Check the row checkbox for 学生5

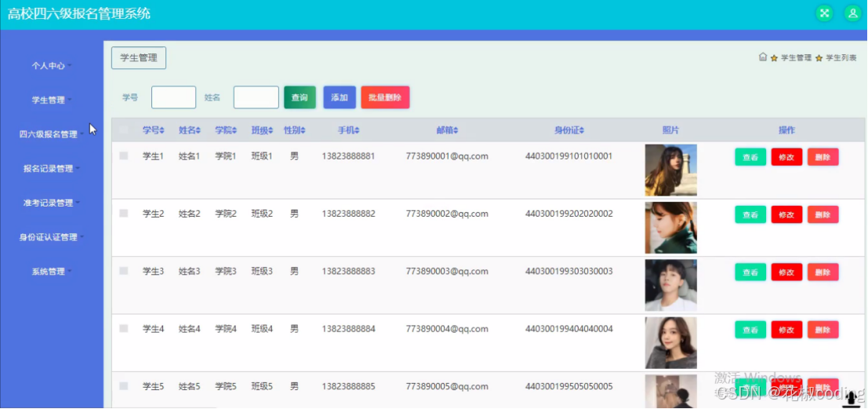tap(123, 386)
